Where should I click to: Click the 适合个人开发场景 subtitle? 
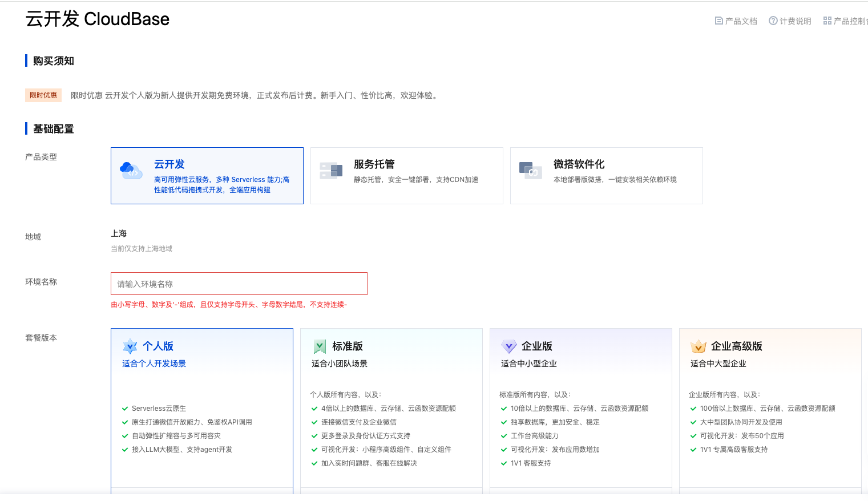[154, 363]
